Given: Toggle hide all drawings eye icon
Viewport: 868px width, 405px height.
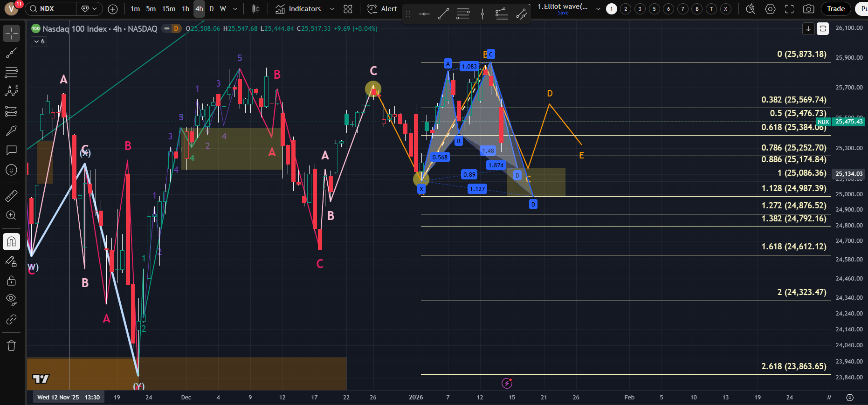Looking at the screenshot, I should [x=11, y=299].
